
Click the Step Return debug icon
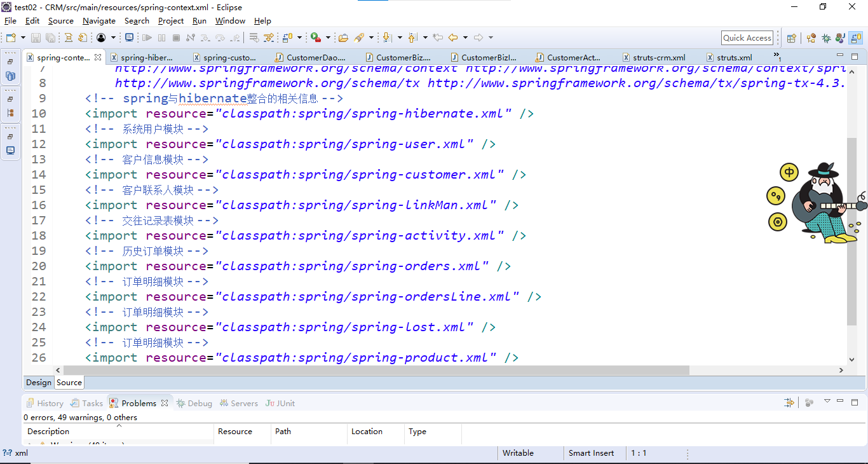(234, 38)
